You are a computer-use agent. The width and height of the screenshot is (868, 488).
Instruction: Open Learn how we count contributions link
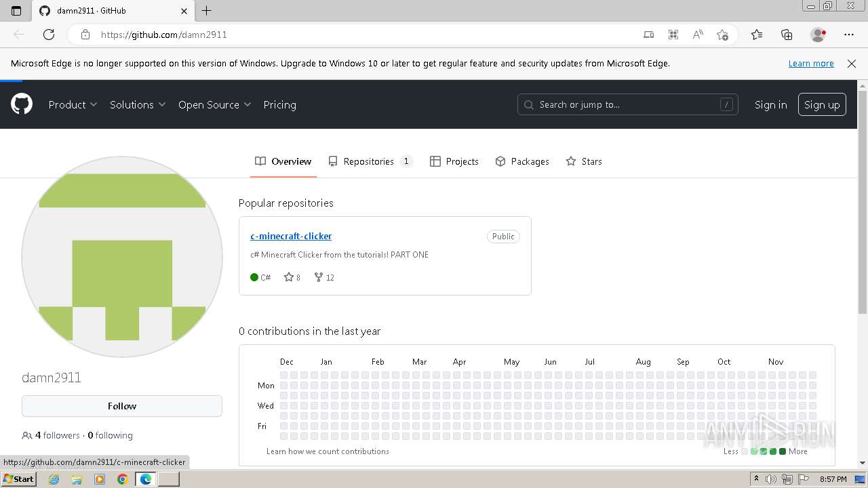click(328, 451)
